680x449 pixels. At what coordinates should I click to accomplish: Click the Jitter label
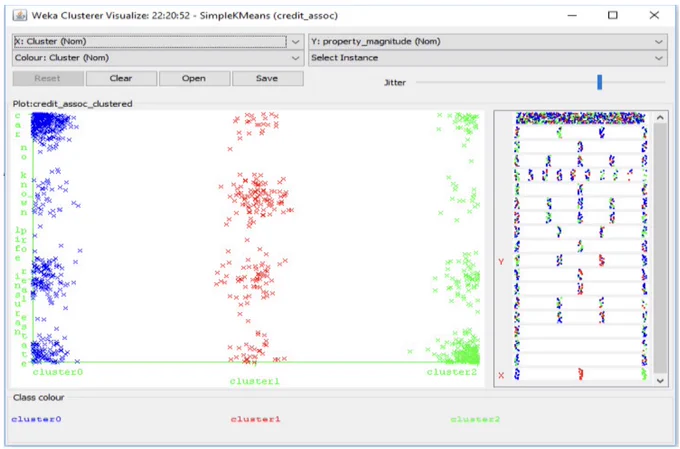pos(395,82)
